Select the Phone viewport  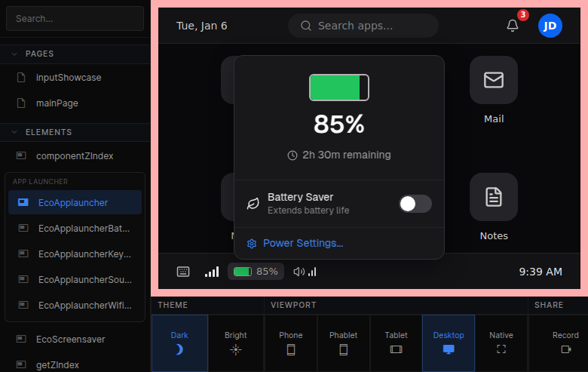(x=291, y=342)
